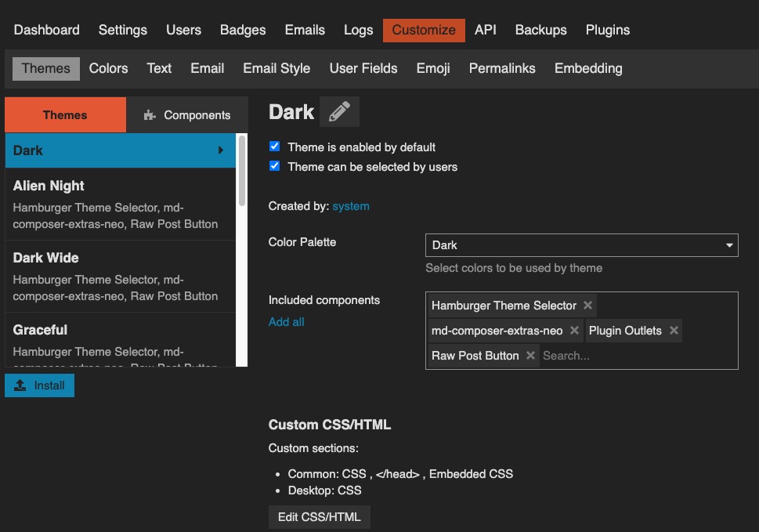Click the 'Color Palette' label

(302, 242)
